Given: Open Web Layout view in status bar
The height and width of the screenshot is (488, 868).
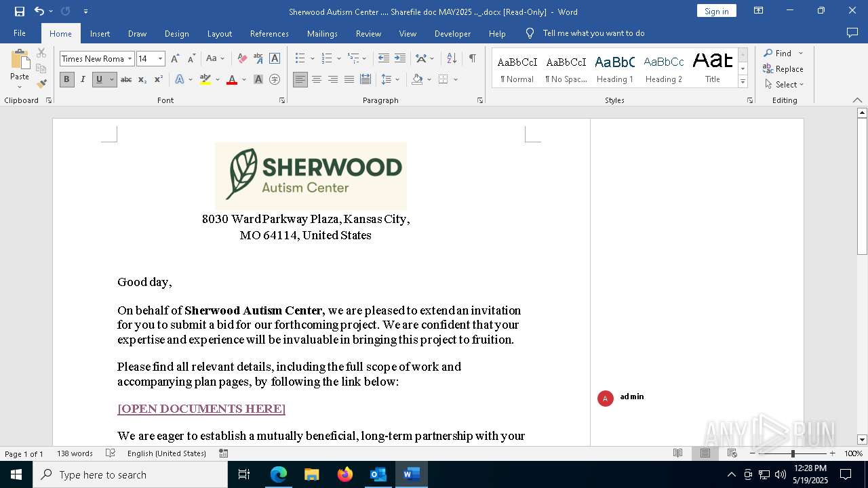Looking at the screenshot, I should (x=732, y=453).
